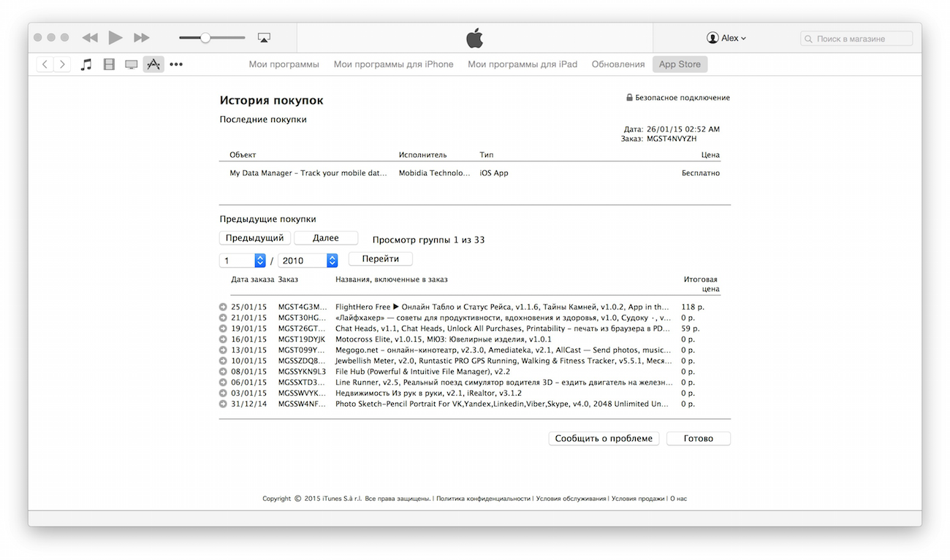Open the Alex account menu
This screenshot has width=950, height=560.
tap(726, 38)
